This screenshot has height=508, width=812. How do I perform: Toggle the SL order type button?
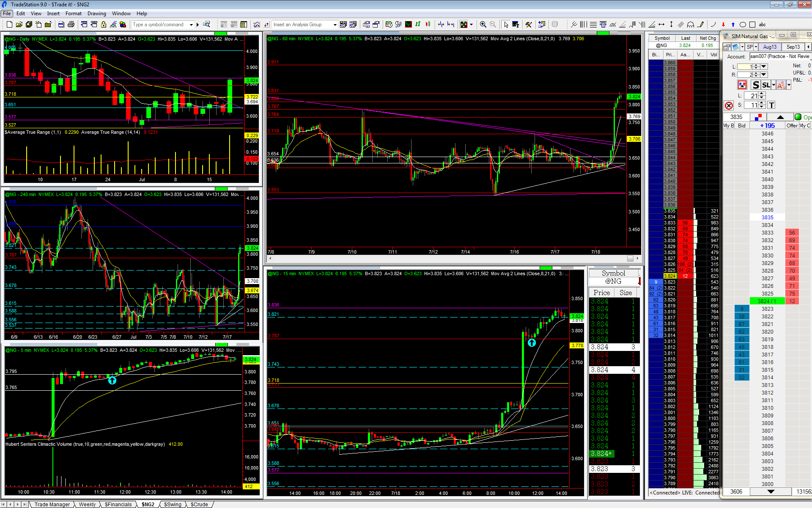click(x=766, y=85)
